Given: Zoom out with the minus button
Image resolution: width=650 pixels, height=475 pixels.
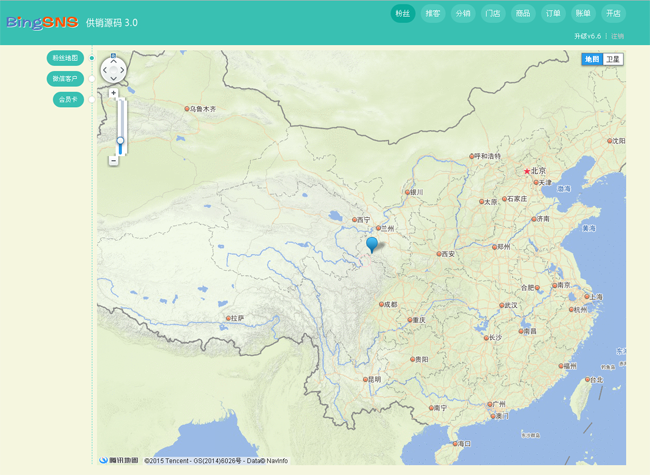Looking at the screenshot, I should 113,160.
